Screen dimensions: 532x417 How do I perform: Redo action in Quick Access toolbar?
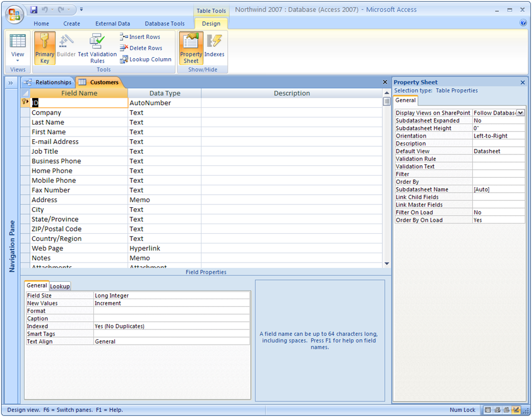pyautogui.click(x=61, y=9)
